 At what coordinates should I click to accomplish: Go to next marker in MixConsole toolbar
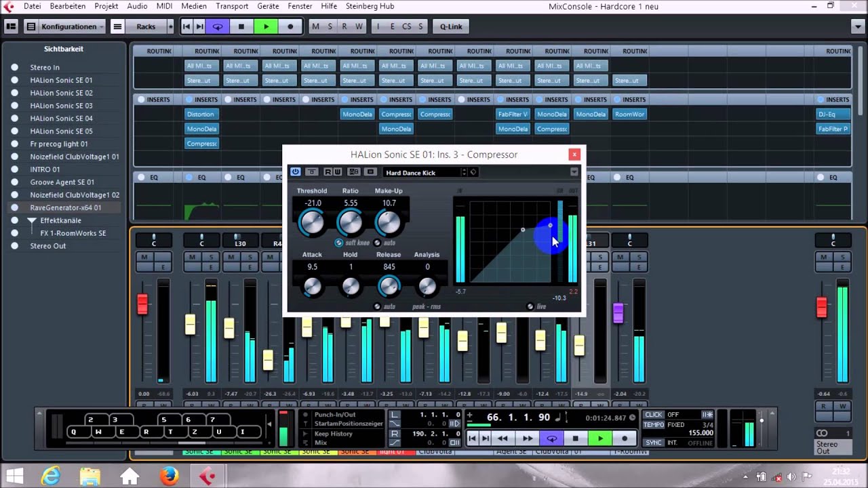coord(199,26)
